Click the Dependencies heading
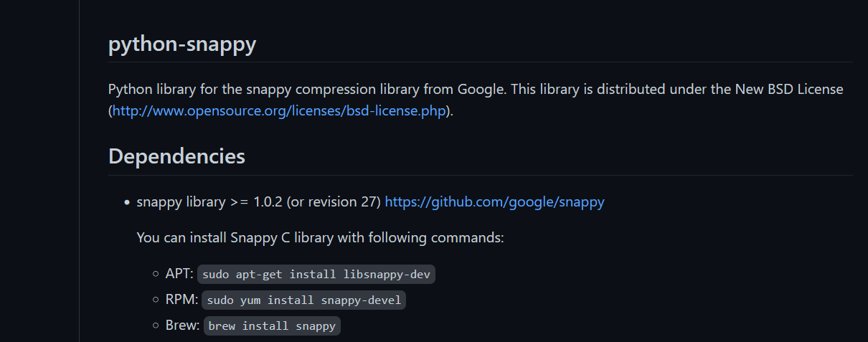 [x=176, y=156]
